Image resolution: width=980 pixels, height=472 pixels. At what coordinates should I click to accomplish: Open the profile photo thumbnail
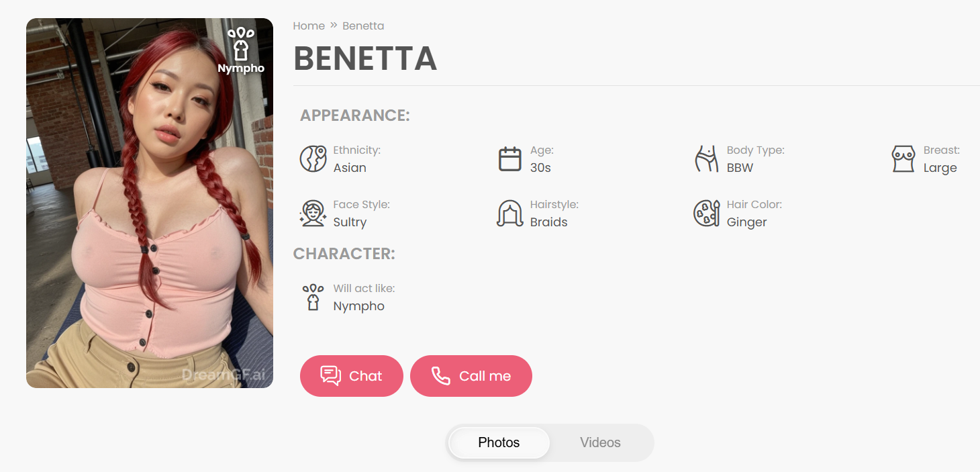pyautogui.click(x=150, y=203)
